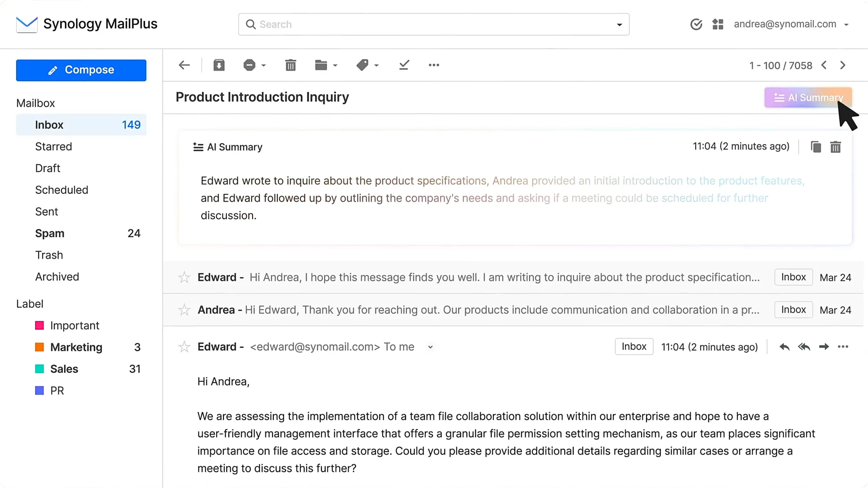Open the task checklist icon in header

click(x=696, y=24)
